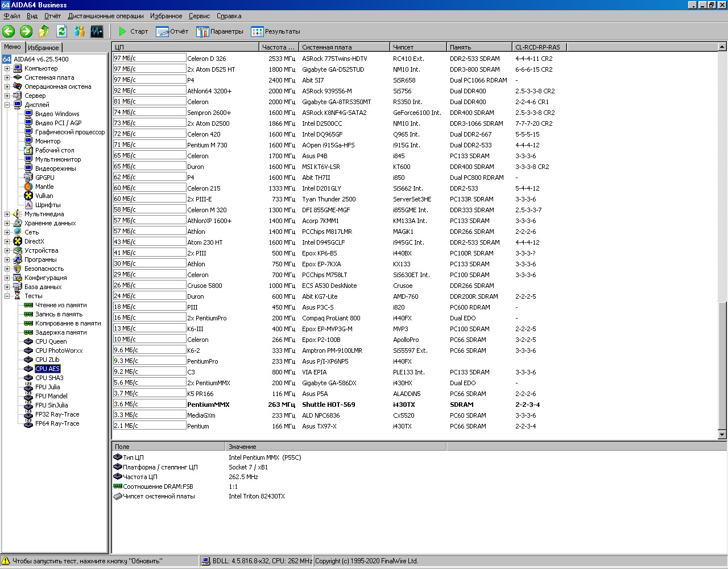Click the Безопасность shield icon

coord(18,269)
